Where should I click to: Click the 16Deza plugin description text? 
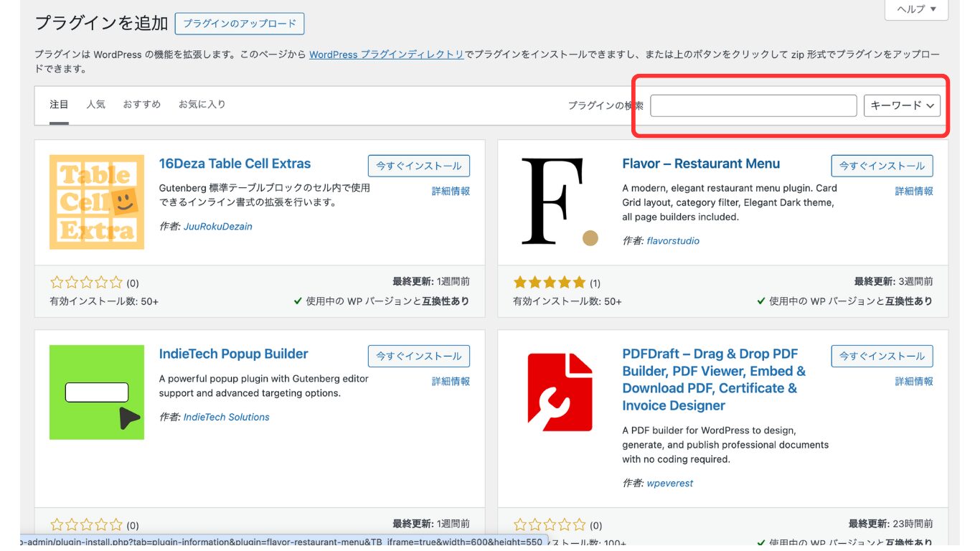(265, 195)
